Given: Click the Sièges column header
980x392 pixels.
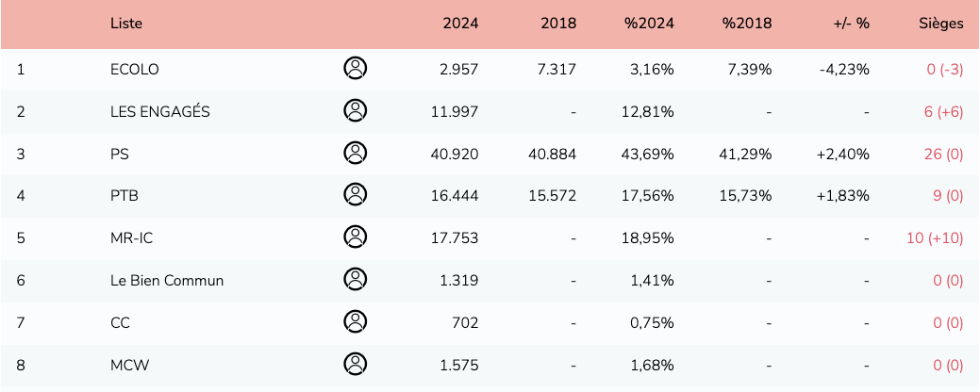Looking at the screenshot, I should (941, 24).
